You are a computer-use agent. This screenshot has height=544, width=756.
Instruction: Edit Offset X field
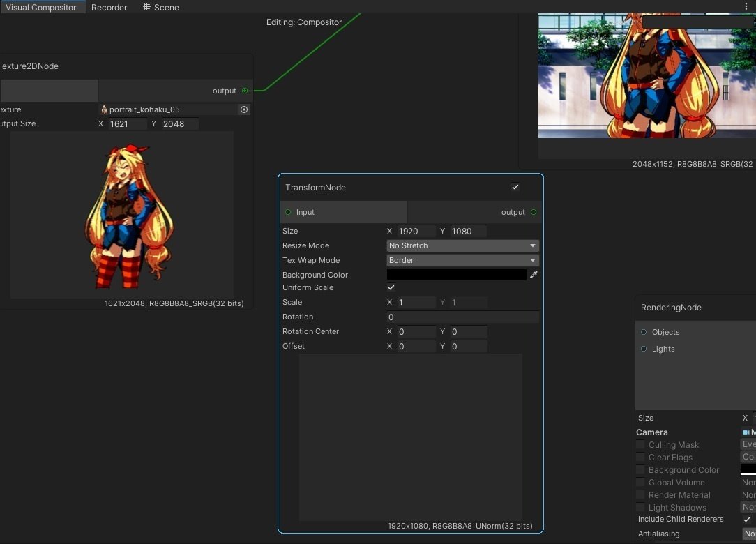416,346
